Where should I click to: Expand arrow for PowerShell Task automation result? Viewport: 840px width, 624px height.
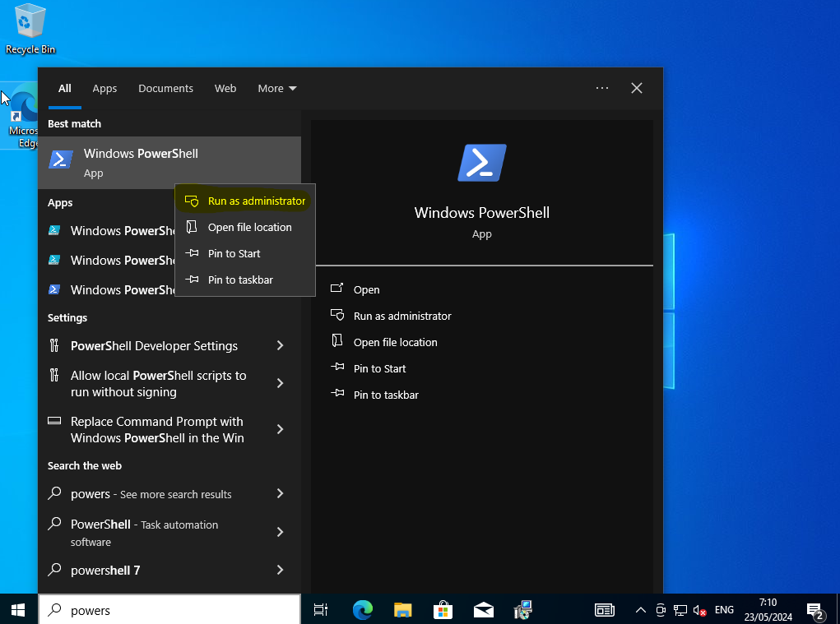coord(281,532)
